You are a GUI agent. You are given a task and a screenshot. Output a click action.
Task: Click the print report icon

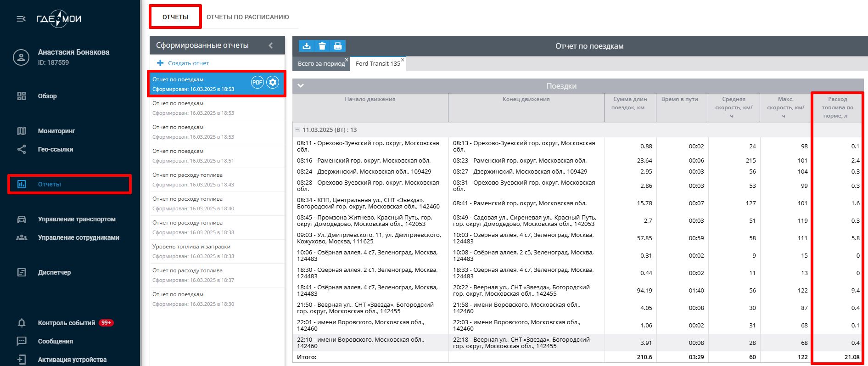[338, 46]
